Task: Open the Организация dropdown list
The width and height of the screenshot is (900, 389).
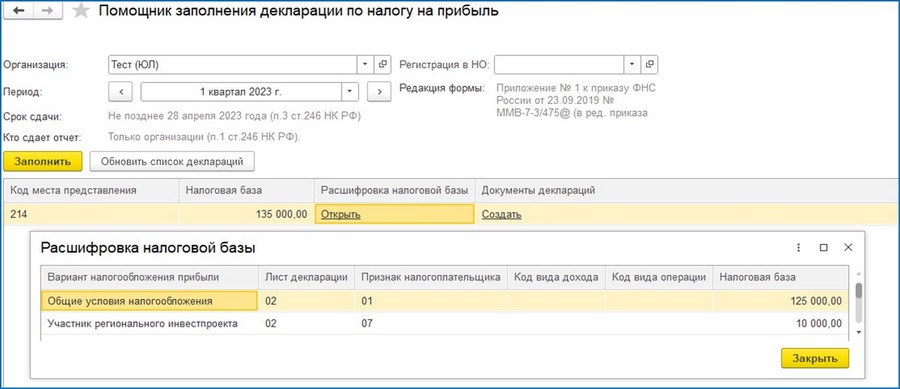Action: [366, 65]
